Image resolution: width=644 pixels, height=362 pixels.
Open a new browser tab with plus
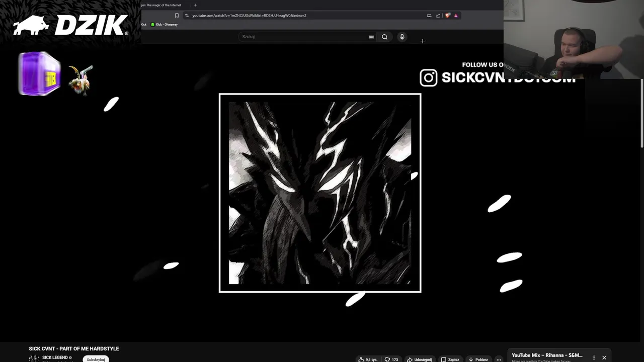pos(195,5)
